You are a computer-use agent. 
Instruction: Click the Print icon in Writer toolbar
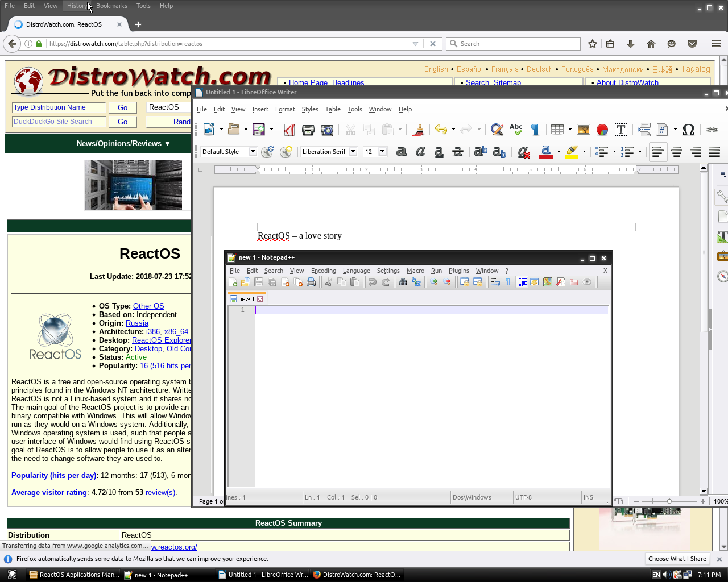pyautogui.click(x=308, y=130)
